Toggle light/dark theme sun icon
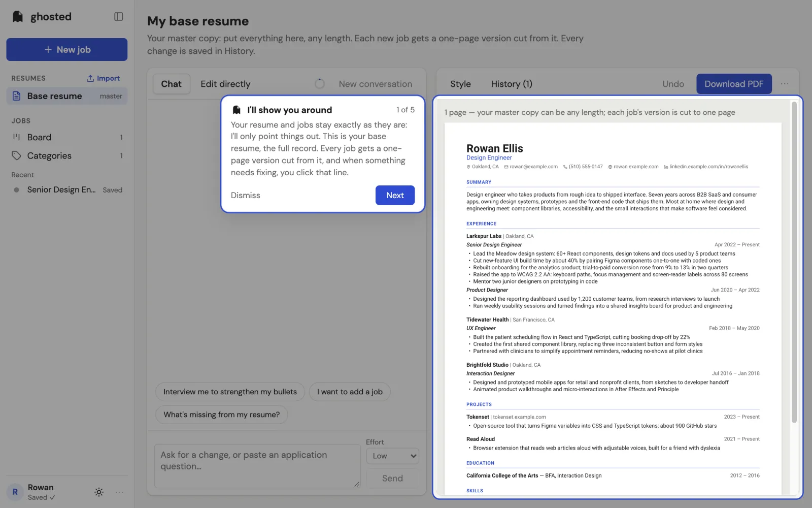Screen dimensions: 812x508 click(99, 492)
